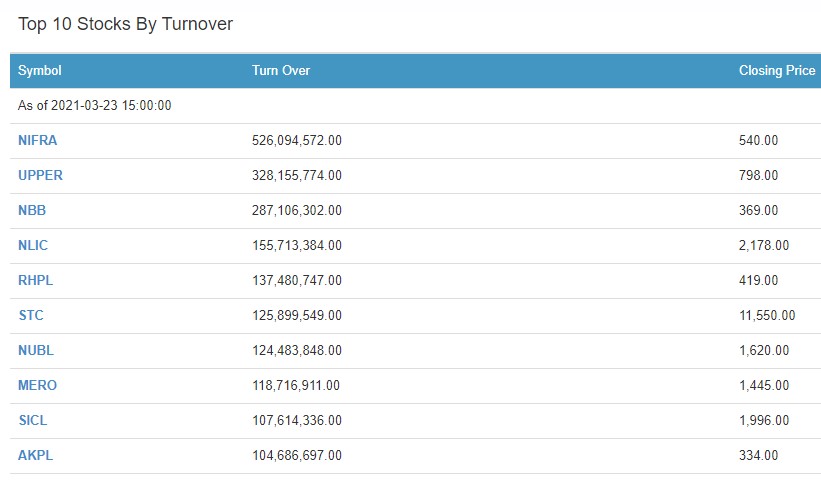This screenshot has height=485, width=821.
Task: Select the AKPL stock link
Action: click(35, 456)
